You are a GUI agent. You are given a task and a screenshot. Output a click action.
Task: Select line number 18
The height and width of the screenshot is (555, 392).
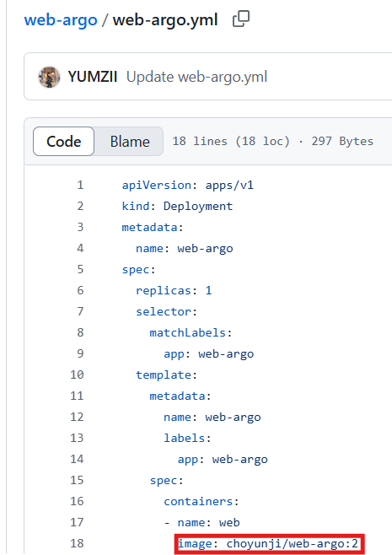click(x=77, y=543)
